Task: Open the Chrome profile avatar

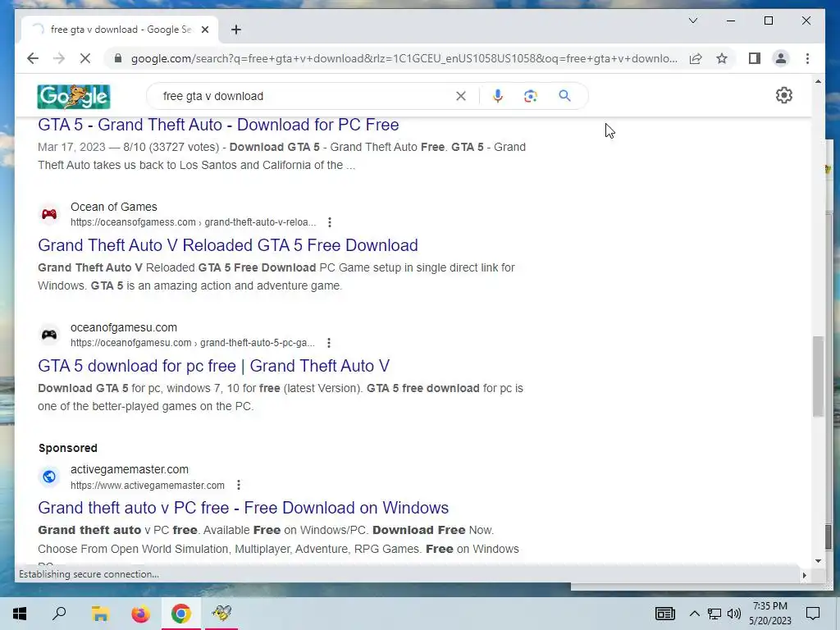Action: tap(781, 58)
